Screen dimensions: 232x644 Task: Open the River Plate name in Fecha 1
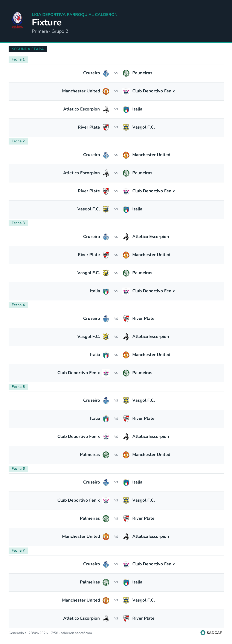click(x=89, y=127)
